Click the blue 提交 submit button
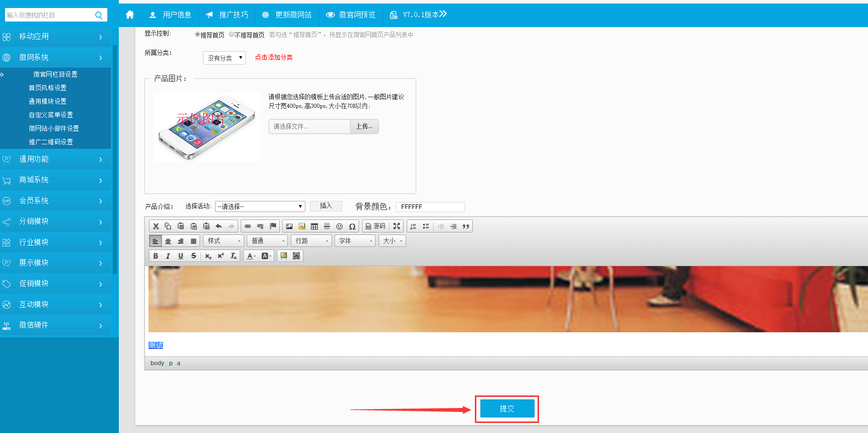This screenshot has height=433, width=868. (x=506, y=409)
